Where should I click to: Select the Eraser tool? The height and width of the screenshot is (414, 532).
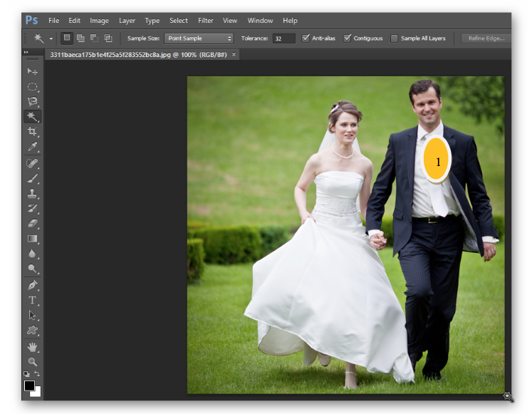tap(32, 223)
